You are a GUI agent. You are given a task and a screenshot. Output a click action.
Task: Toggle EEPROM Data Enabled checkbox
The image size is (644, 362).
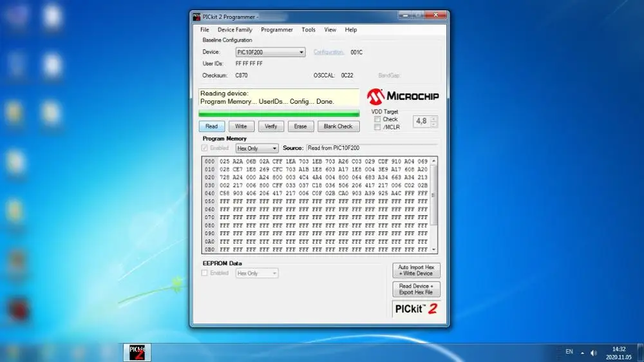(205, 273)
